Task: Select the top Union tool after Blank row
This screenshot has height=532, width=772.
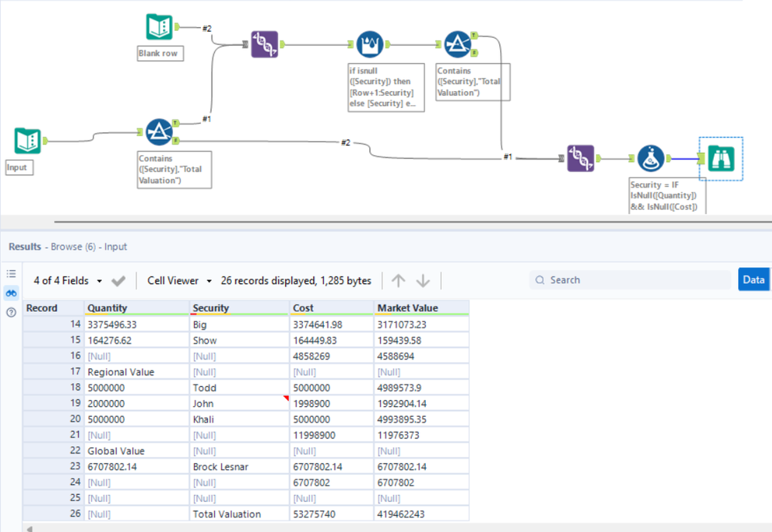Action: pyautogui.click(x=265, y=44)
